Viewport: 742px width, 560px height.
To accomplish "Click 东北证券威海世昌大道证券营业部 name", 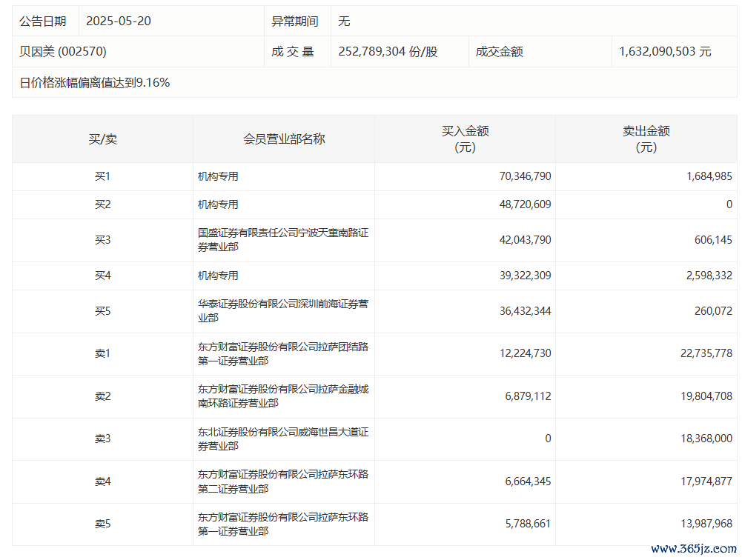I will pos(283,439).
